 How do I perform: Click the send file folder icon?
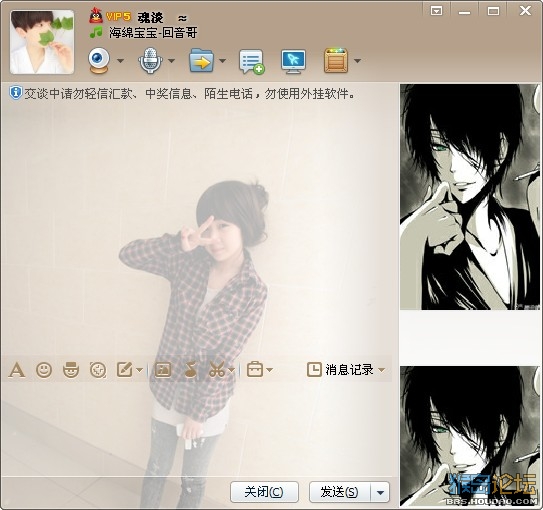pos(201,61)
